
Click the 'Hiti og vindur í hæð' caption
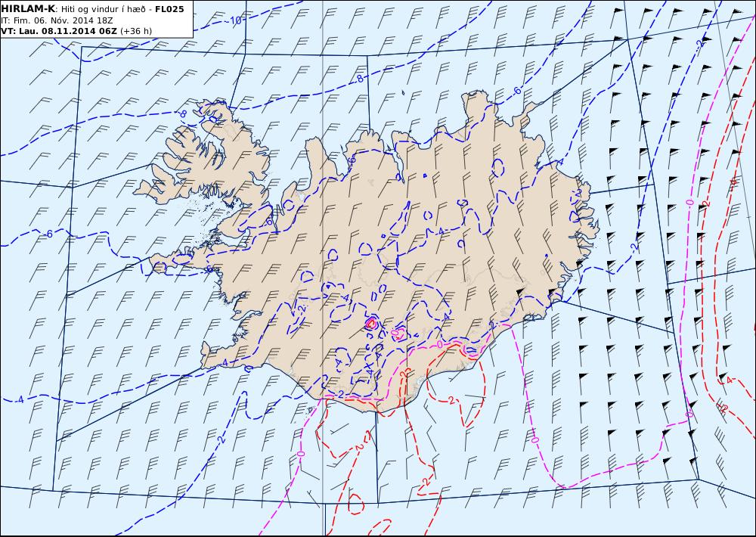103,9
